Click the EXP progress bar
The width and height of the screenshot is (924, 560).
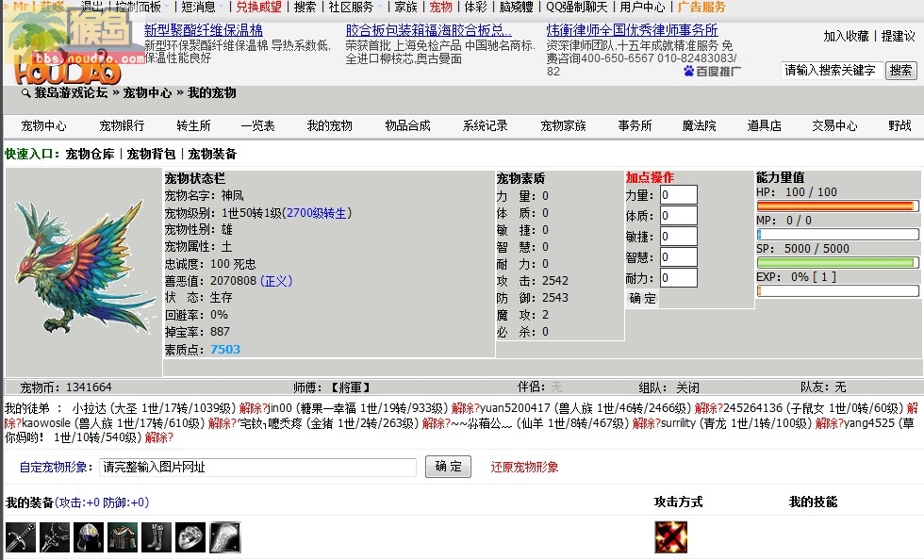(837, 290)
